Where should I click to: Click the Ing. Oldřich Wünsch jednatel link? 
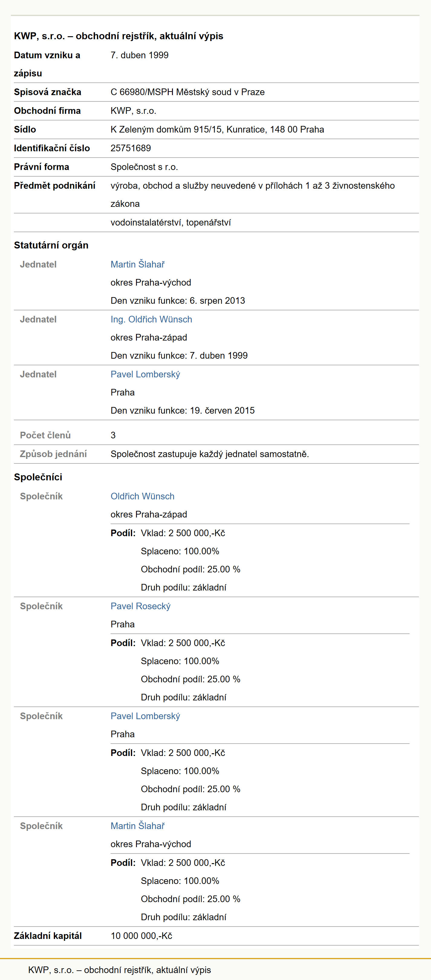[151, 319]
